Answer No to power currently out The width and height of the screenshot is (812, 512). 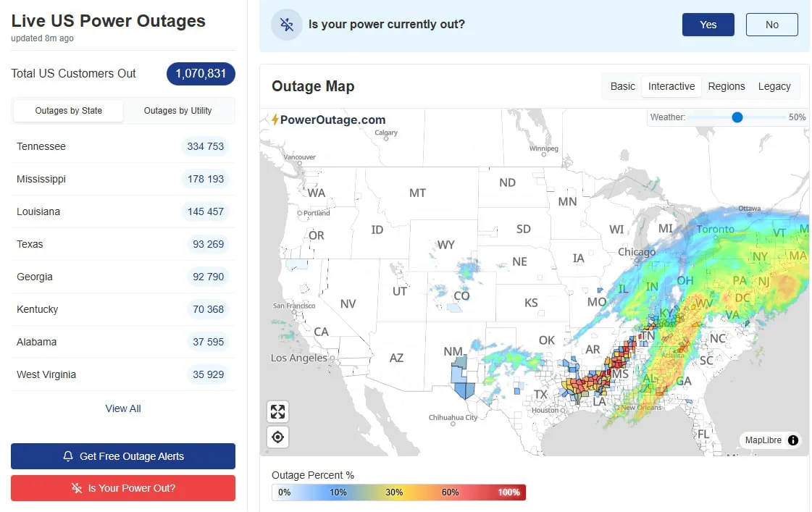(771, 25)
